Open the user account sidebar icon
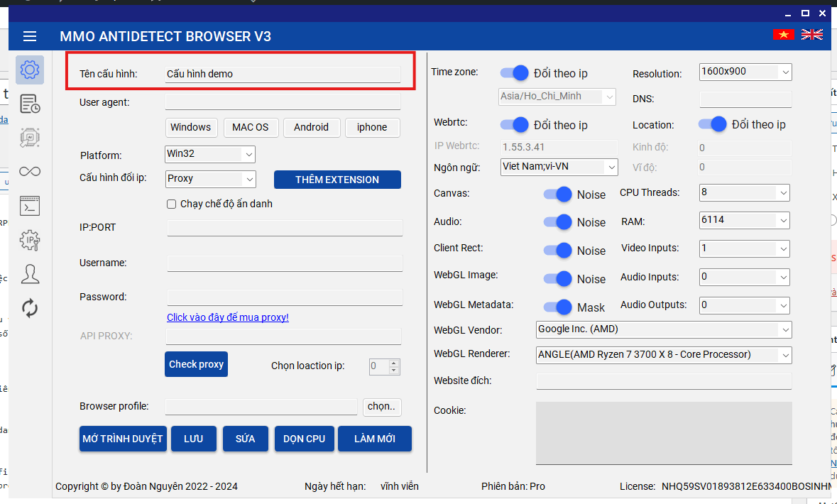The image size is (837, 504). click(x=30, y=274)
